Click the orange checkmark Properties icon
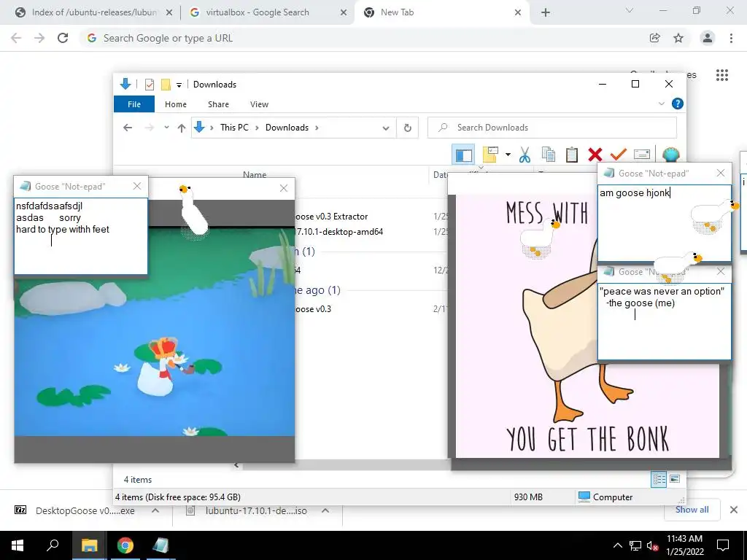This screenshot has height=560, width=747. coord(619,155)
